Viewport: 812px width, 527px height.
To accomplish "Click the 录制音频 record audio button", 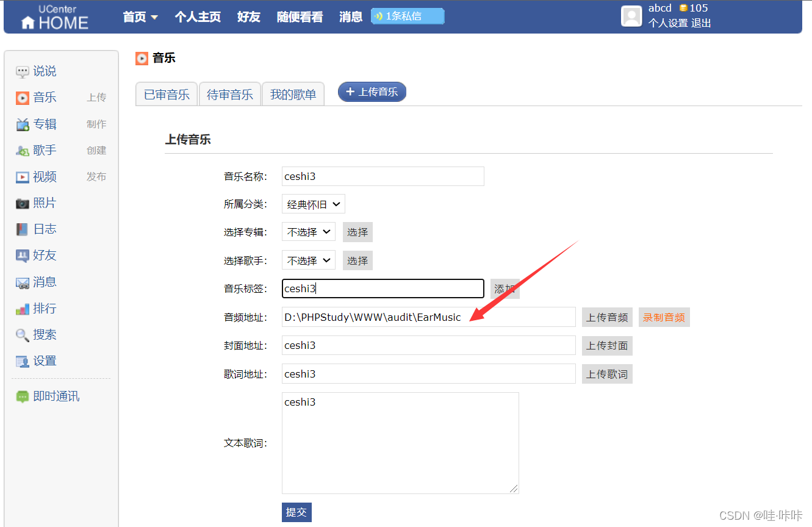I will [664, 317].
